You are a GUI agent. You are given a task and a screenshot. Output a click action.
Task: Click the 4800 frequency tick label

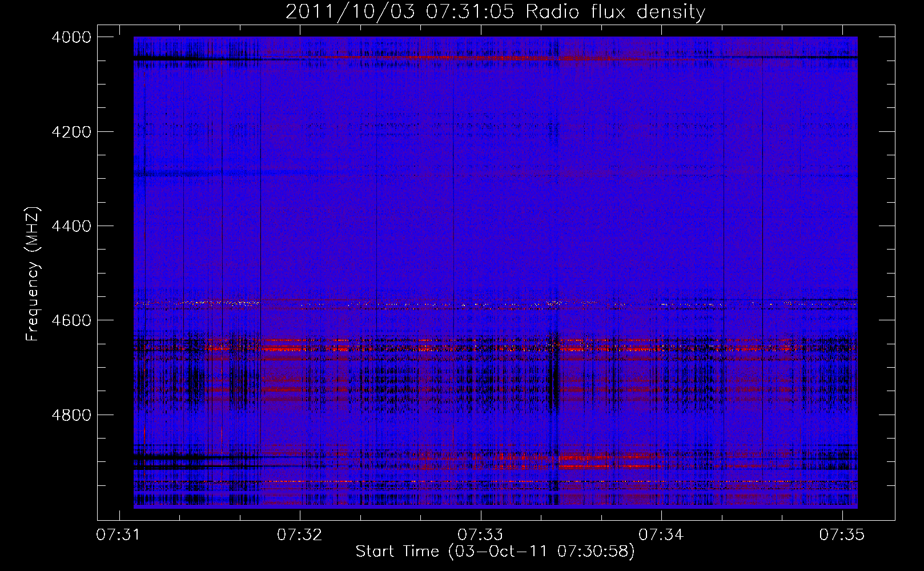[x=71, y=415]
